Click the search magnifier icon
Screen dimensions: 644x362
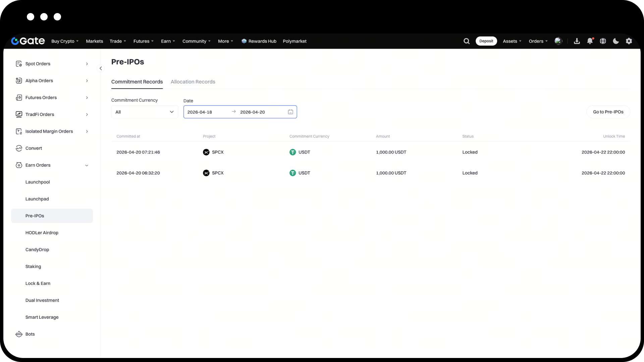point(467,41)
